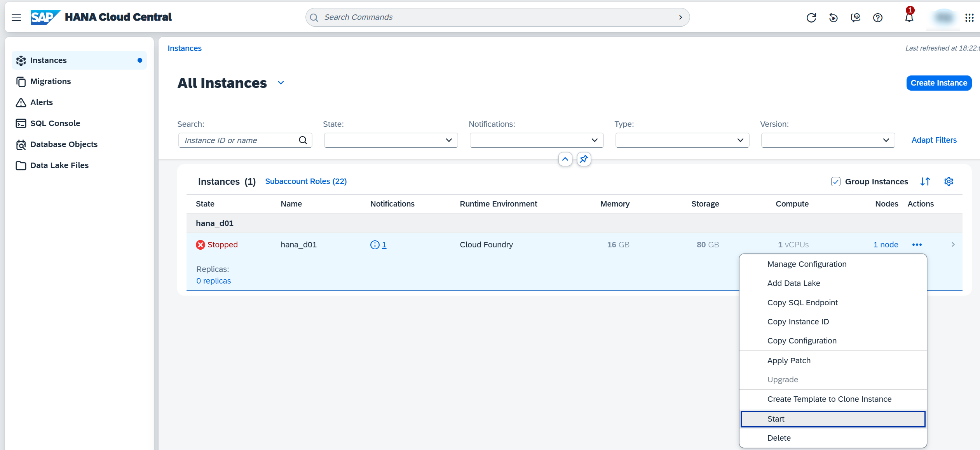The width and height of the screenshot is (980, 450).
Task: Open the Notifications filter dropdown
Action: (537, 140)
